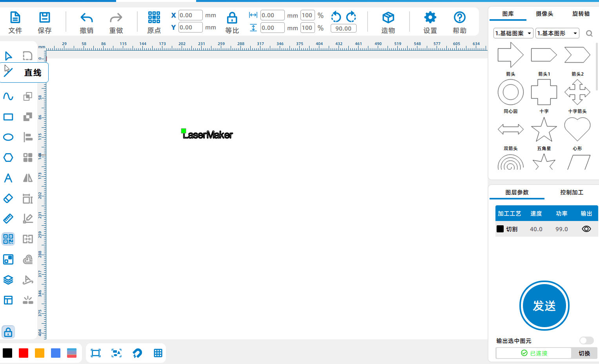
Task: Hide the cutting layer output
Action: coord(586,229)
